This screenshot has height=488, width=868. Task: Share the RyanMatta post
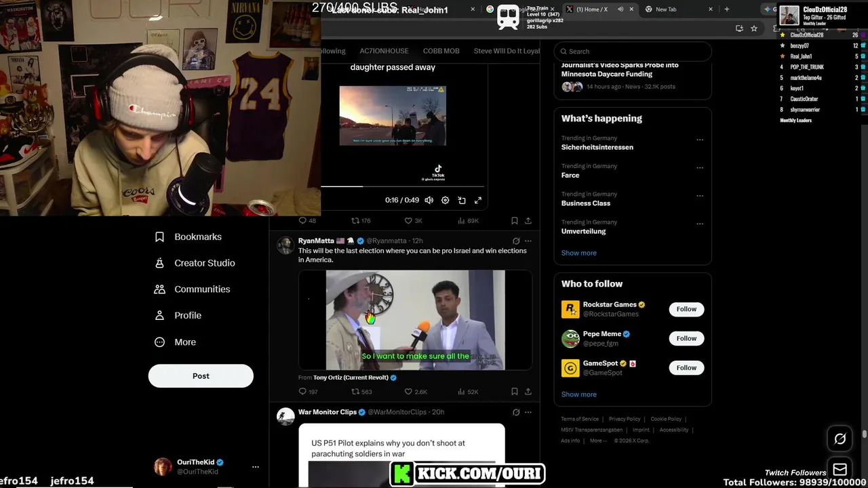(x=528, y=392)
